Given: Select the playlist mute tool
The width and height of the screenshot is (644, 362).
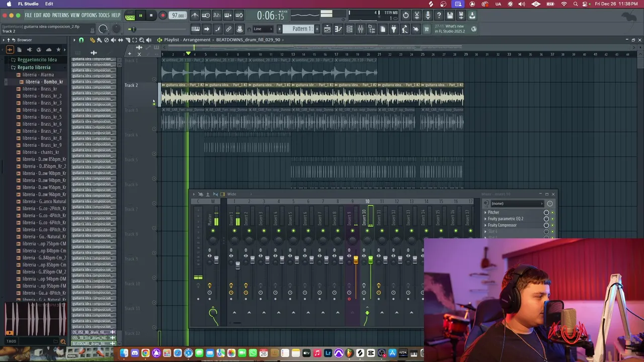Looking at the screenshot, I should (113, 40).
